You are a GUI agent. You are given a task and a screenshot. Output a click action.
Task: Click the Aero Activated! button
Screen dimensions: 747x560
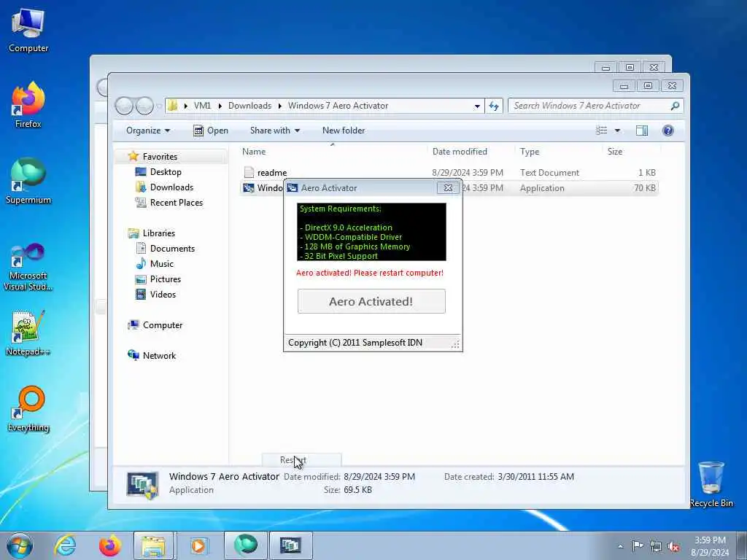(x=371, y=301)
